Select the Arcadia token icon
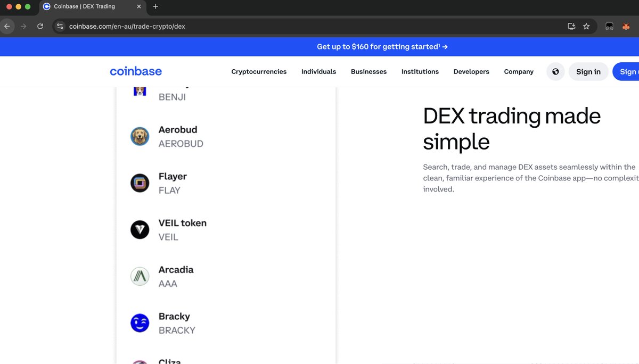 (140, 277)
